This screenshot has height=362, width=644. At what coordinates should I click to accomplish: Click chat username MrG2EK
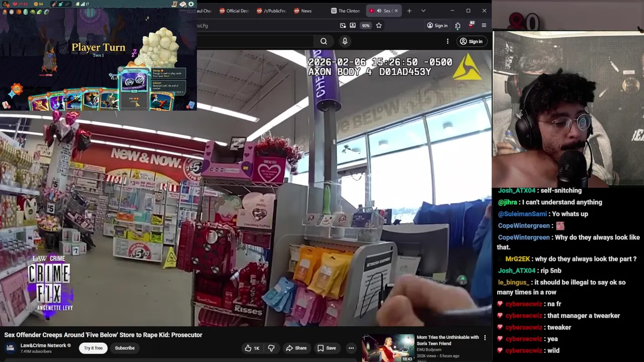point(518,259)
